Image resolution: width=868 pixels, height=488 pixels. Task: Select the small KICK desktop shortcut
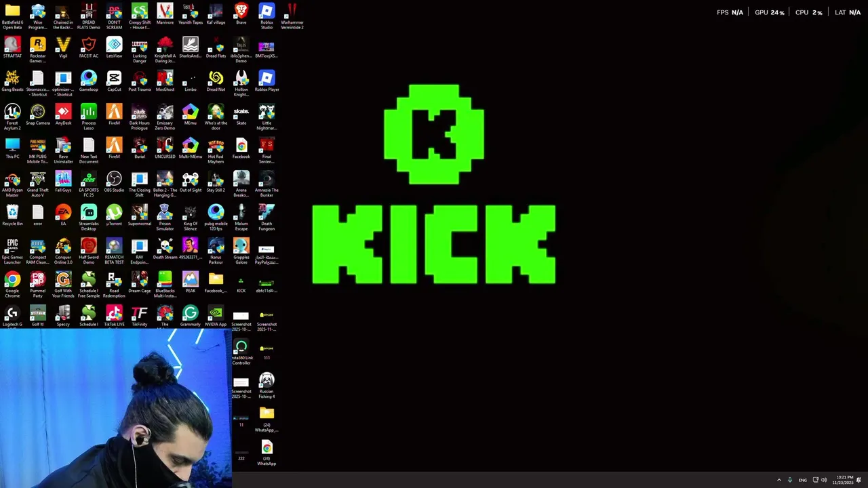click(x=241, y=285)
